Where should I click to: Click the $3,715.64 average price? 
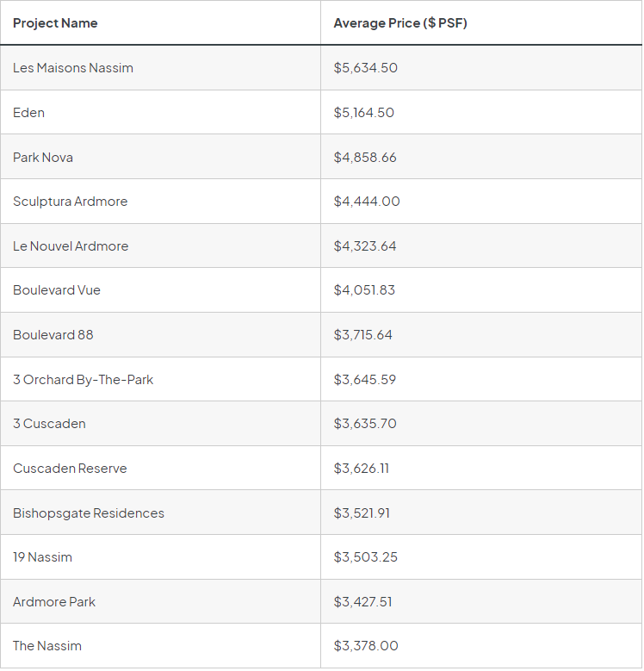pos(362,335)
